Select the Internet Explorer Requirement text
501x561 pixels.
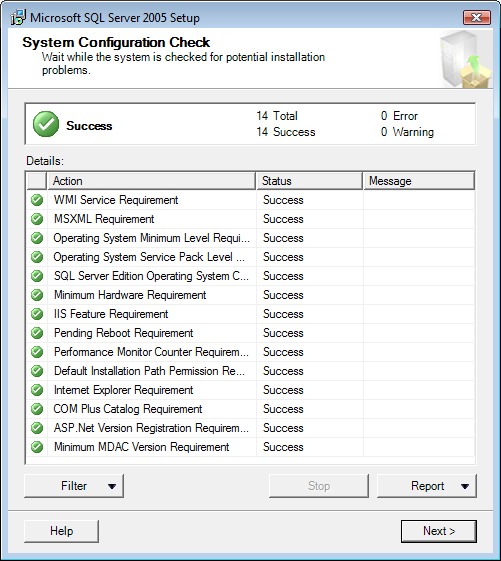123,390
